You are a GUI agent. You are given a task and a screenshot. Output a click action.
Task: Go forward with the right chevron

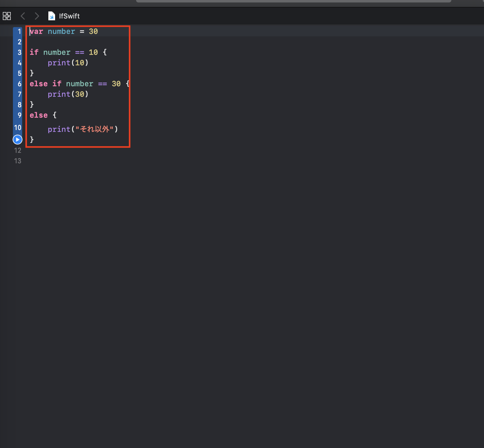37,16
